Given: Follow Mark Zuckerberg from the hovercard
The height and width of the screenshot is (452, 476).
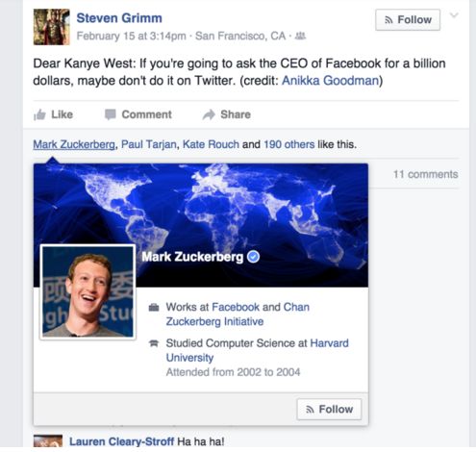Looking at the screenshot, I should coord(329,410).
